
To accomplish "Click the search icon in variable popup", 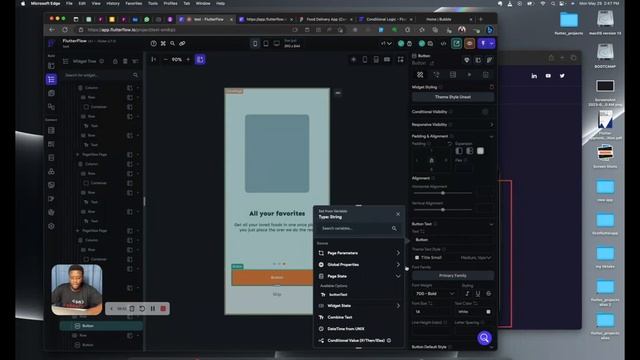I will pos(394,229).
